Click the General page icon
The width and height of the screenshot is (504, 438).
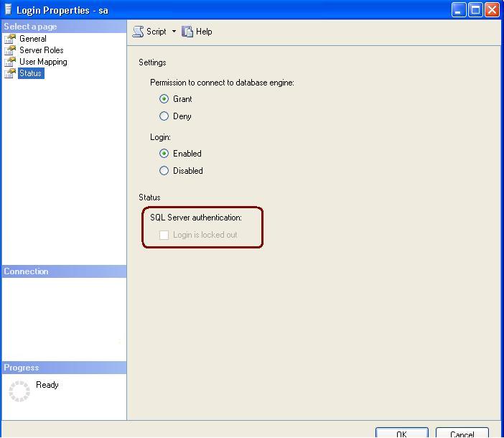click(10, 39)
